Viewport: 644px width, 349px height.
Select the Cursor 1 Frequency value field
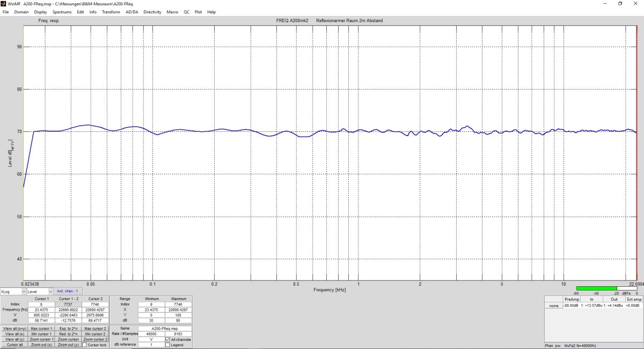pyautogui.click(x=41, y=310)
